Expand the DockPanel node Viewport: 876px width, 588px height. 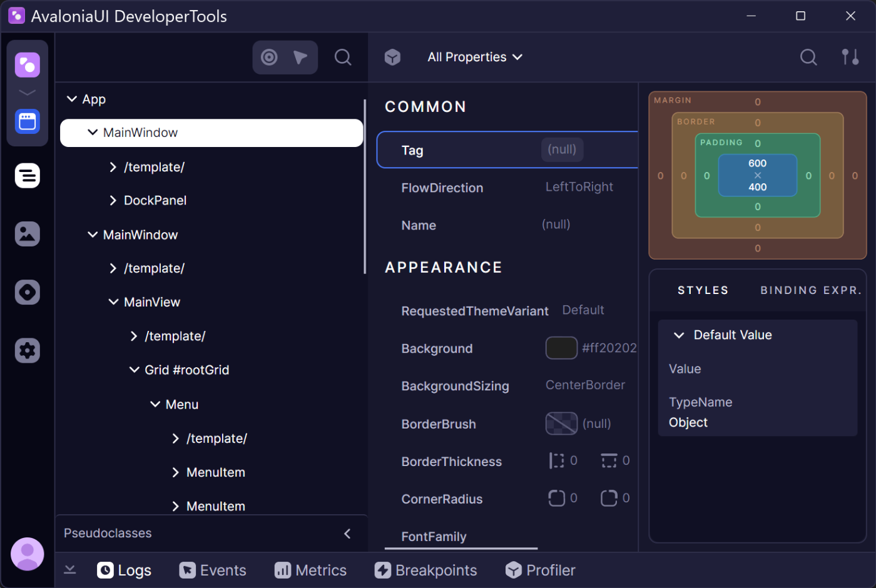click(113, 200)
